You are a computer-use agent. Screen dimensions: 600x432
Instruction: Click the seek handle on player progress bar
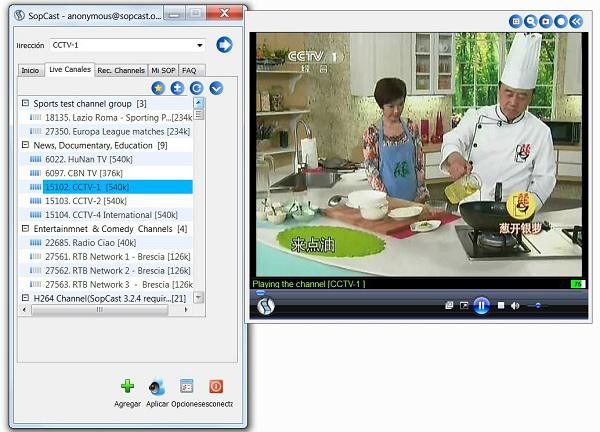[260, 293]
